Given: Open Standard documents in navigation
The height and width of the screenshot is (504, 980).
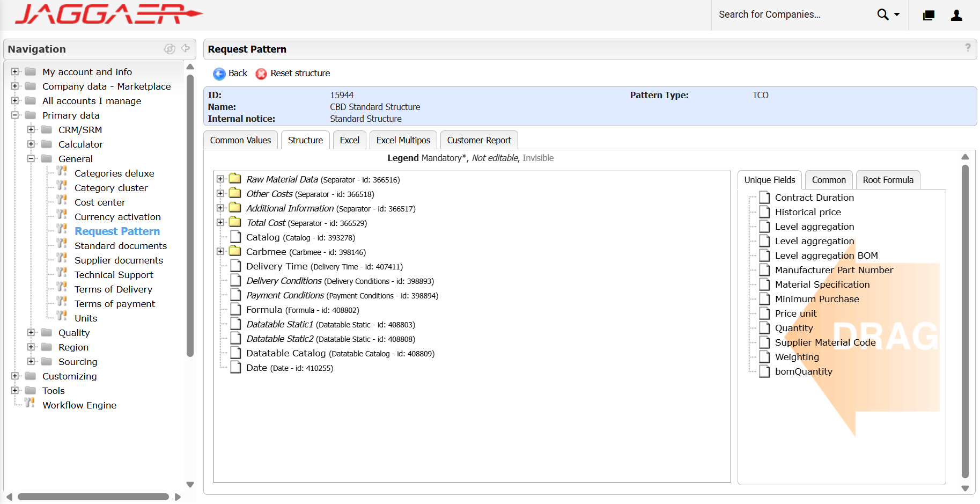Looking at the screenshot, I should click(x=121, y=246).
